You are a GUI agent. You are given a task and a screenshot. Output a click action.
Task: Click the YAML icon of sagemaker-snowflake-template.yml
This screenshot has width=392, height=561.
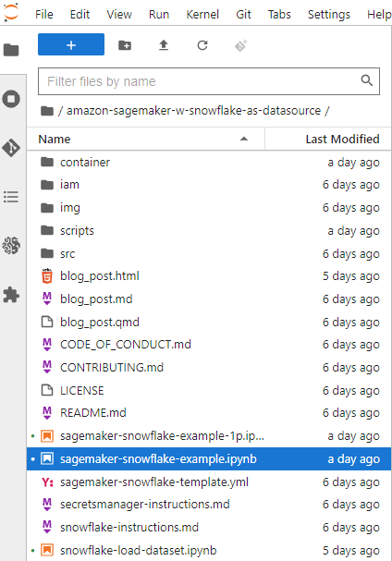47,482
